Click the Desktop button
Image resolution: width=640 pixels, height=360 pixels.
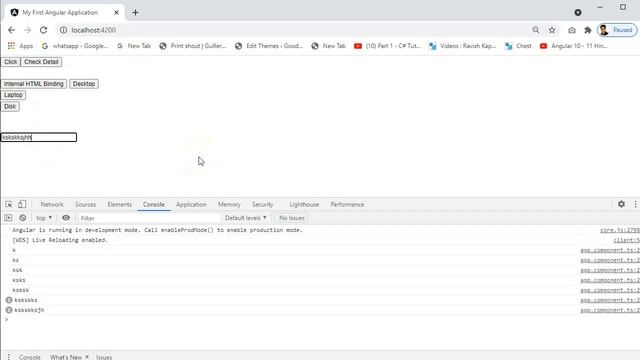point(84,84)
